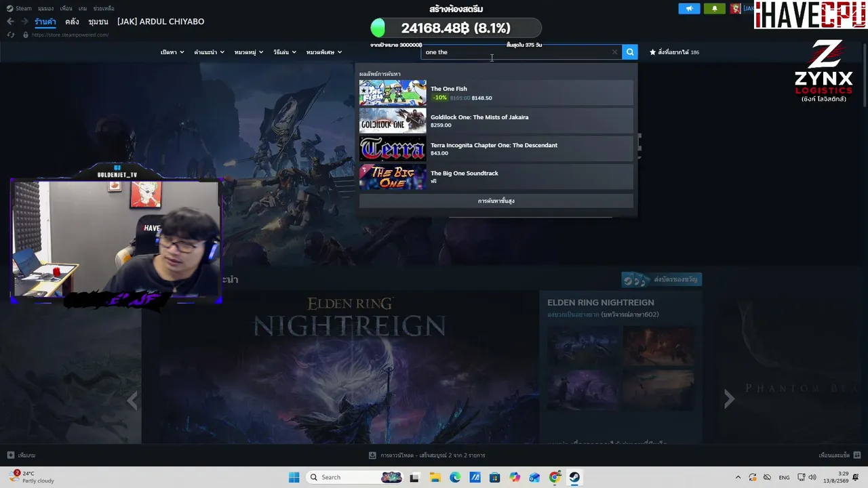Open File Explorer from taskbar
This screenshot has height=488, width=868.
435,477
